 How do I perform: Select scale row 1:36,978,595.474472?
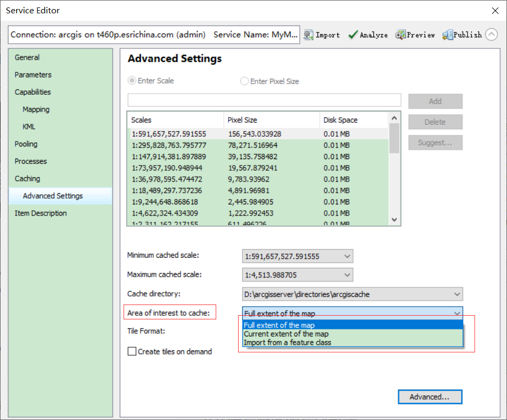[x=258, y=179]
